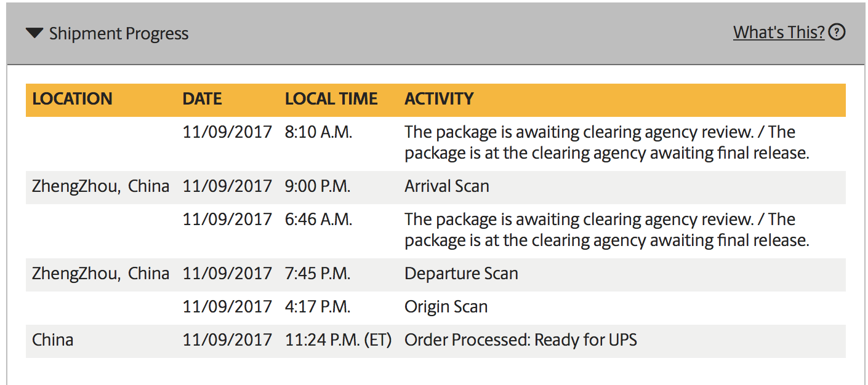Screen dimensions: 868x385
Task: Click the Shipment Progress heading
Action: tap(119, 33)
